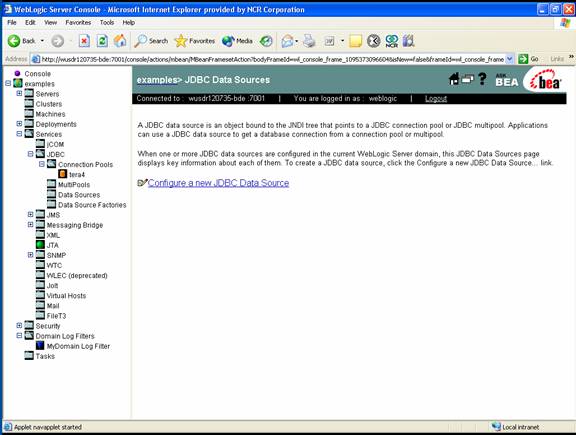
Task: Open the Favorites toolbar button
Action: [195, 41]
